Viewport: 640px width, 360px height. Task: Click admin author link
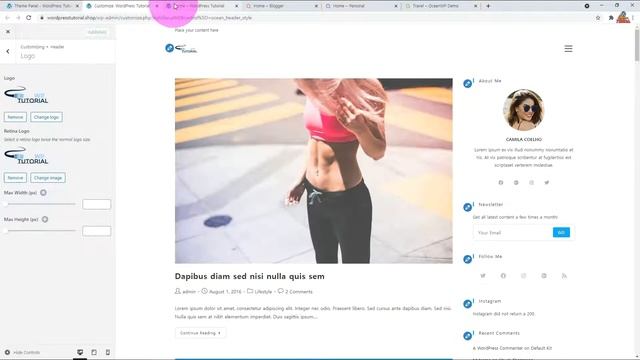(x=189, y=292)
